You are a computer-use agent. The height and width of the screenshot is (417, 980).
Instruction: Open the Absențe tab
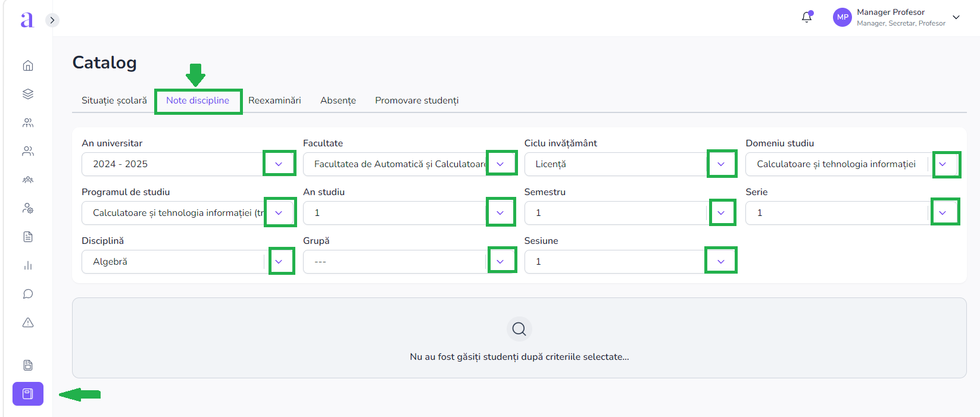(x=338, y=101)
